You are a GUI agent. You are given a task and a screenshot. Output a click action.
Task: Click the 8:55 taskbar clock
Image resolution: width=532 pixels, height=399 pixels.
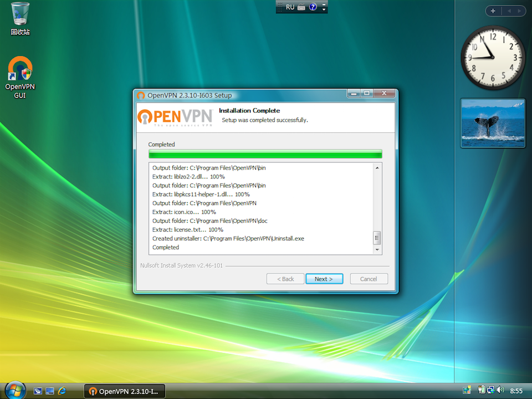tap(516, 391)
